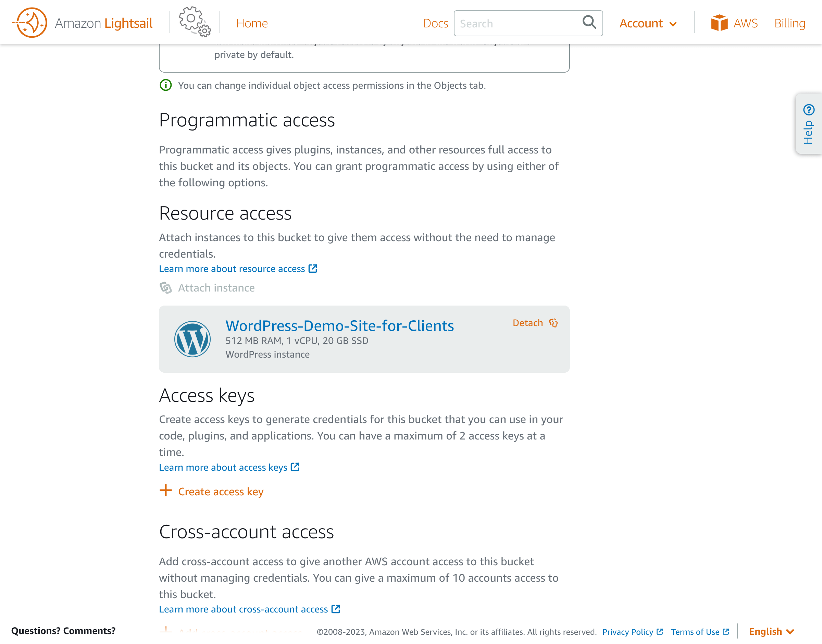Click the plus icon for Create access key
Screen dimensions: 822x644
coord(166,491)
